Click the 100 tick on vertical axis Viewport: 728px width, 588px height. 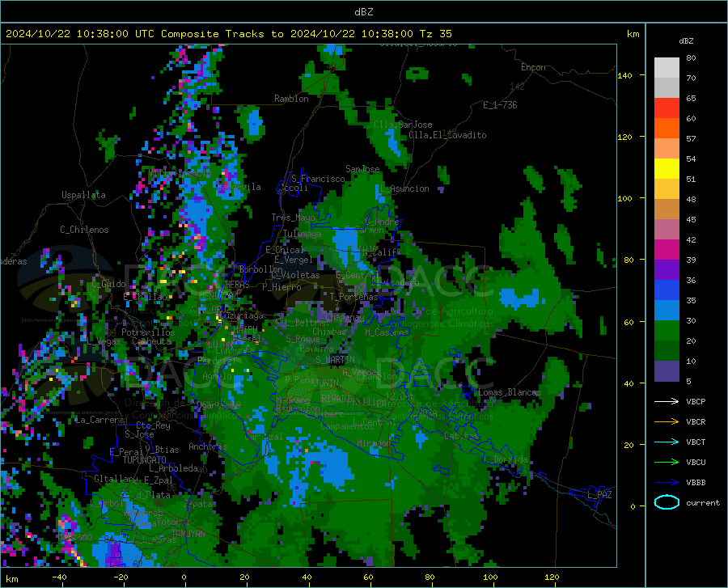point(624,198)
